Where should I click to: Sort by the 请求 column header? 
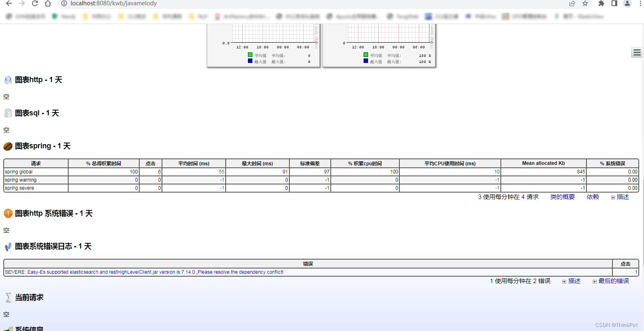tap(36, 163)
